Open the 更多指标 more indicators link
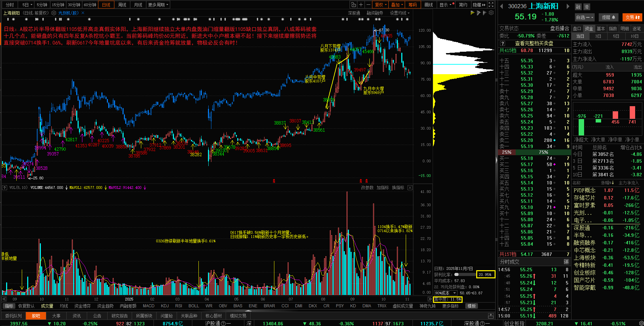Screen dimensions: 644x326 [x=450, y=306]
